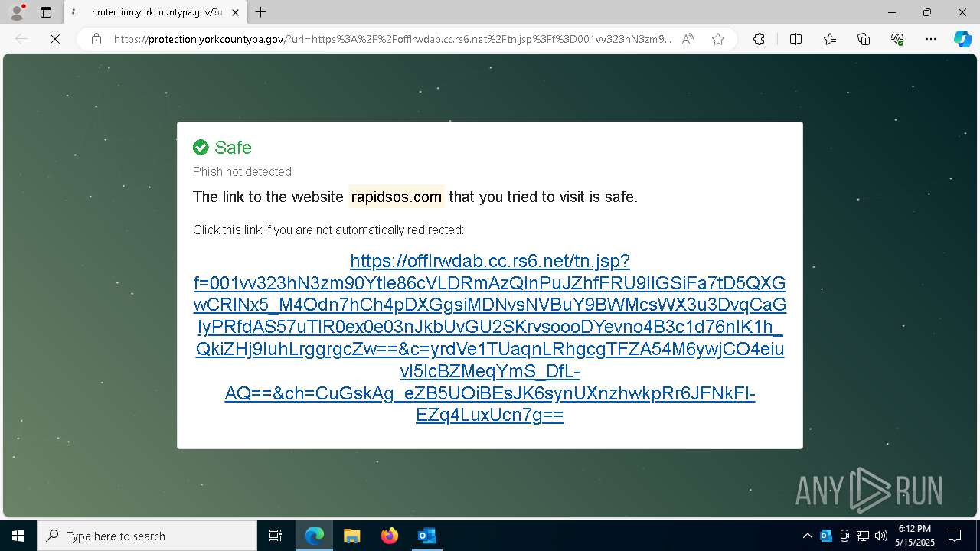Open the tab actions menu icon
980x551 pixels.
tap(46, 12)
